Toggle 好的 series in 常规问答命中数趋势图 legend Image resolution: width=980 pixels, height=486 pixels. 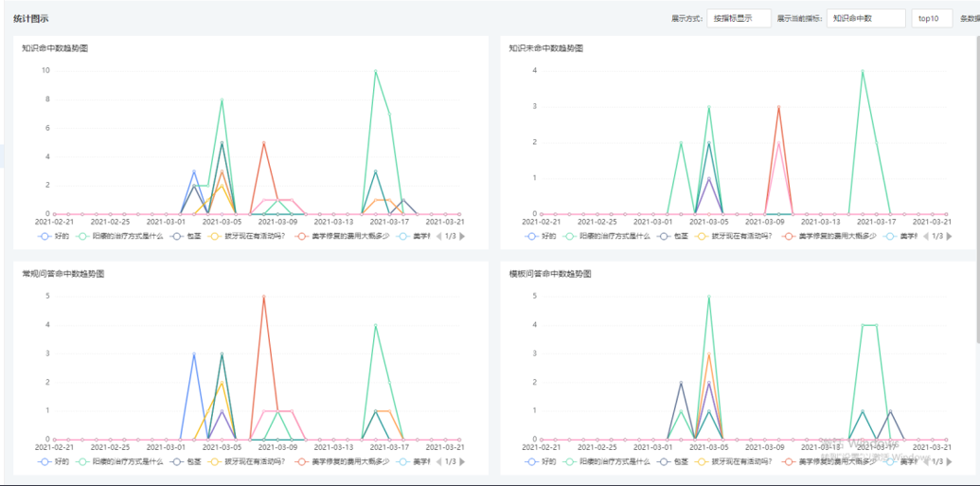coord(53,461)
